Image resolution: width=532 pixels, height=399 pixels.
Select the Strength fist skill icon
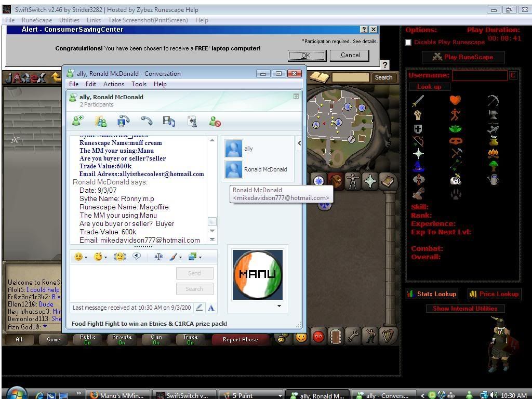[x=418, y=115]
